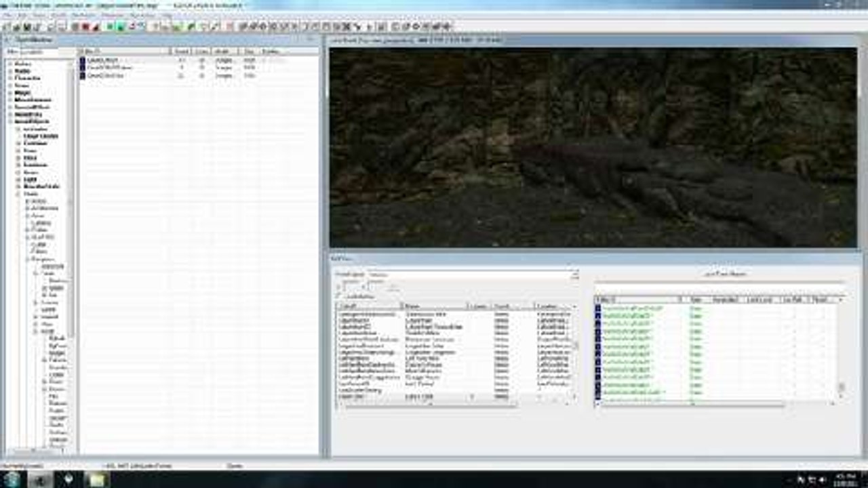
Task: Click the first reference icon in the reference list
Action: tap(598, 308)
